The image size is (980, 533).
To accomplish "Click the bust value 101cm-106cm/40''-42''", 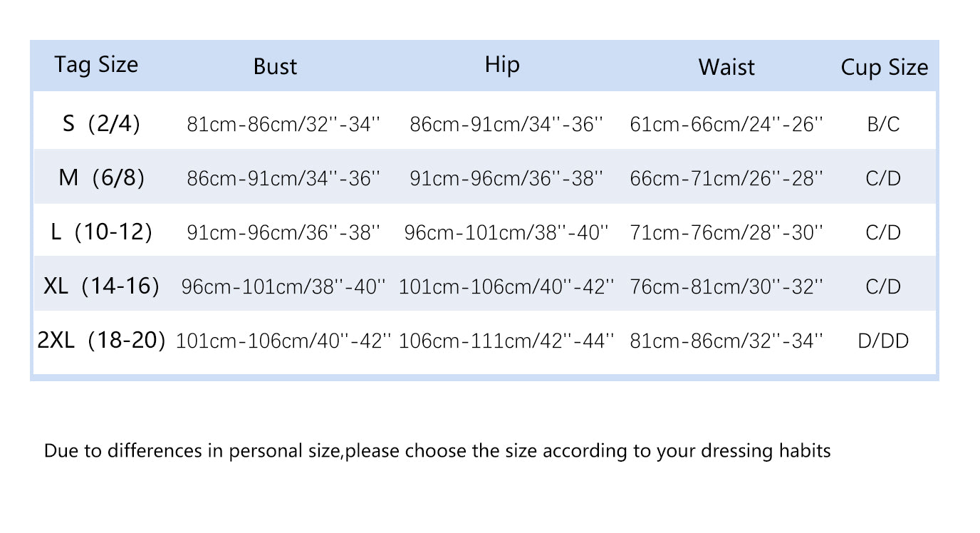I will (283, 341).
